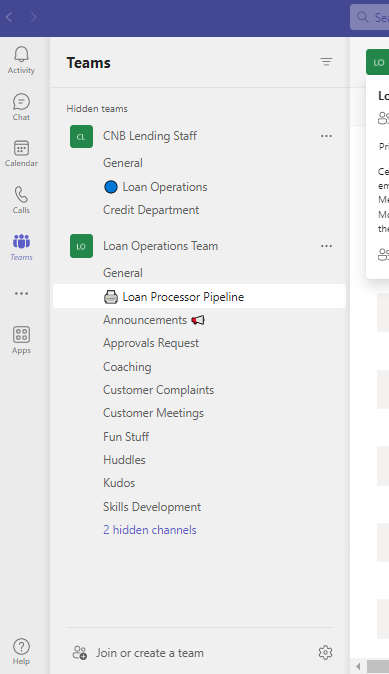The image size is (389, 674).
Task: Expand the 2 hidden channels link
Action: (x=150, y=530)
